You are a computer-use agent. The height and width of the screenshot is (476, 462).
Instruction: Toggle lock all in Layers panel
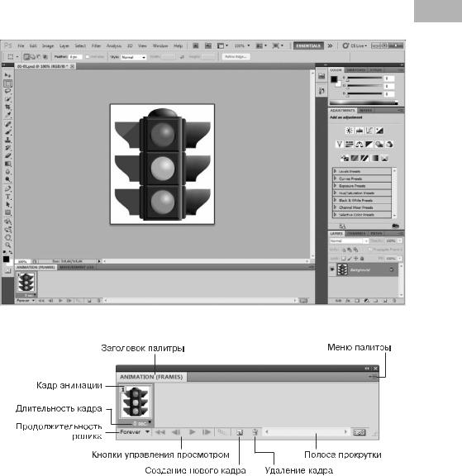click(362, 259)
